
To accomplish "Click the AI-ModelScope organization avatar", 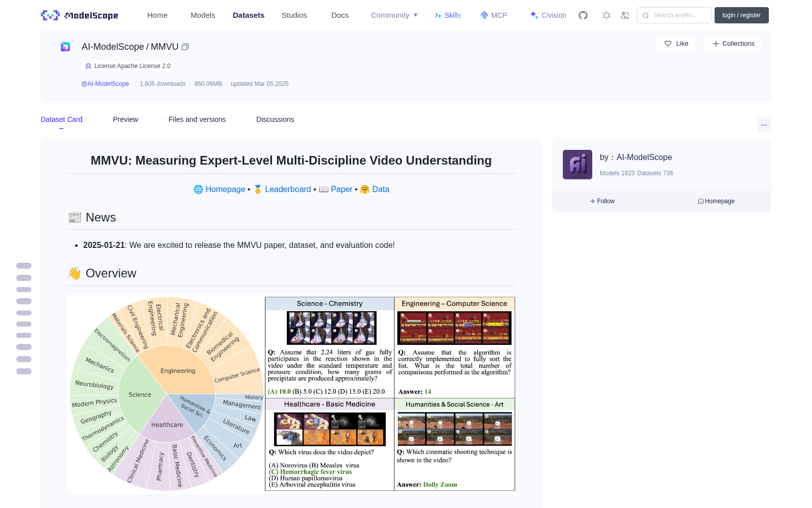I will point(578,165).
